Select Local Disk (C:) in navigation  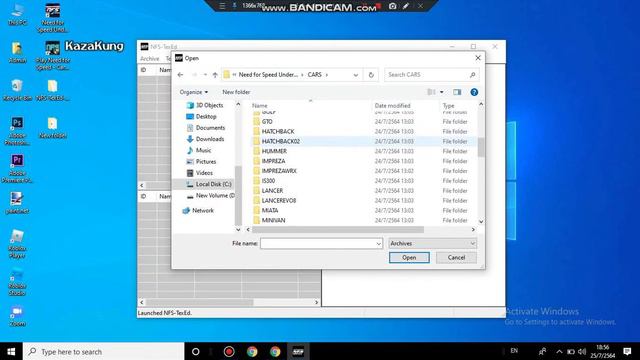[209, 184]
